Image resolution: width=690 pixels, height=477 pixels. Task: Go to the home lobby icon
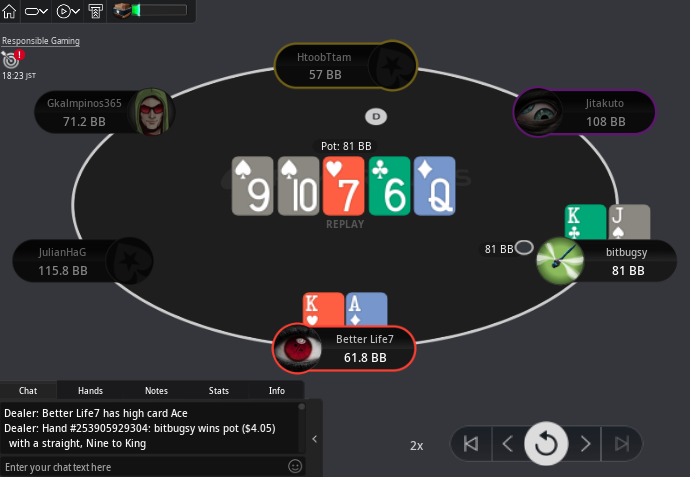[x=9, y=11]
